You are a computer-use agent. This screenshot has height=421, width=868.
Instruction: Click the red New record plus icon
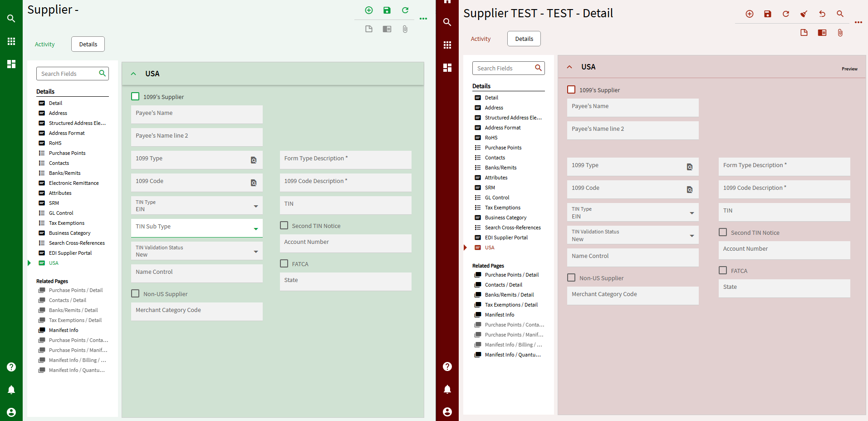(x=750, y=14)
